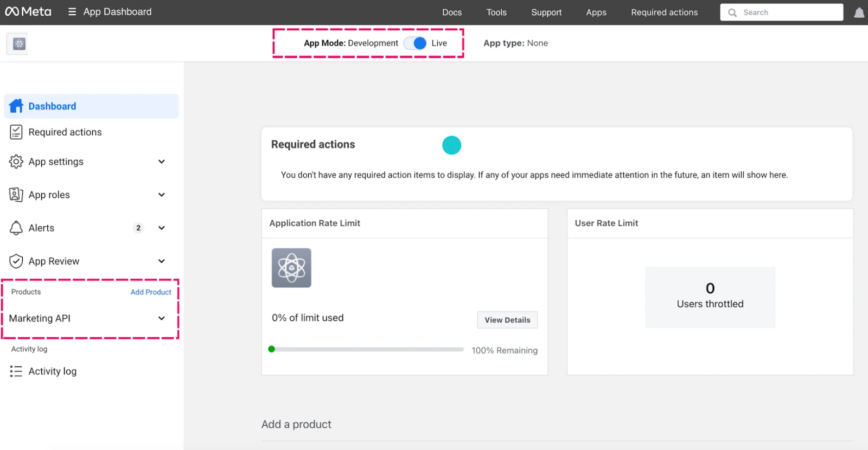Click the alerts count badge showing 2

click(x=138, y=228)
